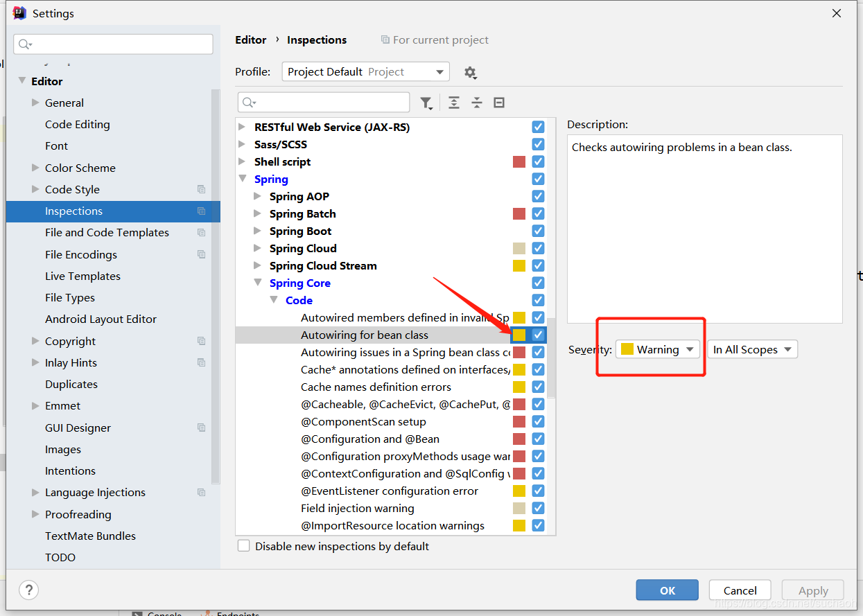Enable Disable new inspections by default
The image size is (863, 616).
(243, 546)
